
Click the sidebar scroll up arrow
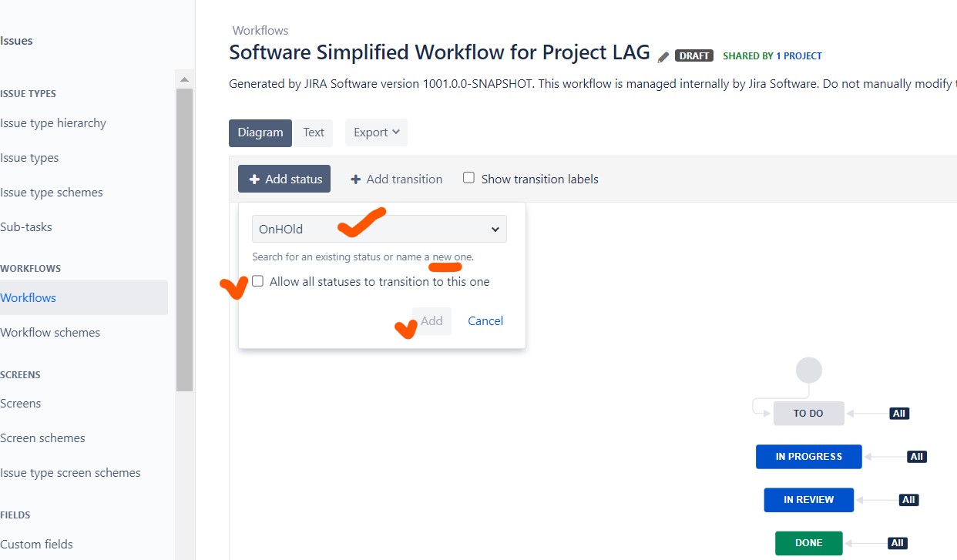(184, 79)
